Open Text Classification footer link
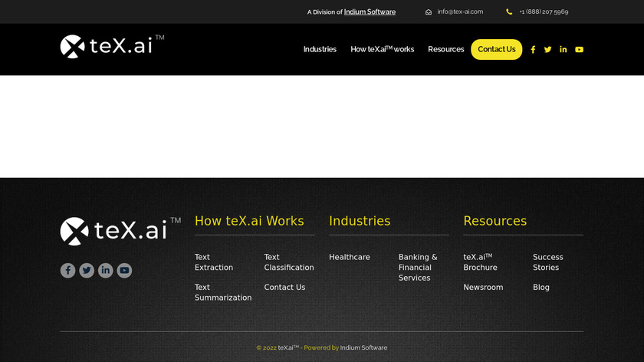This screenshot has width=644, height=362. tap(289, 262)
